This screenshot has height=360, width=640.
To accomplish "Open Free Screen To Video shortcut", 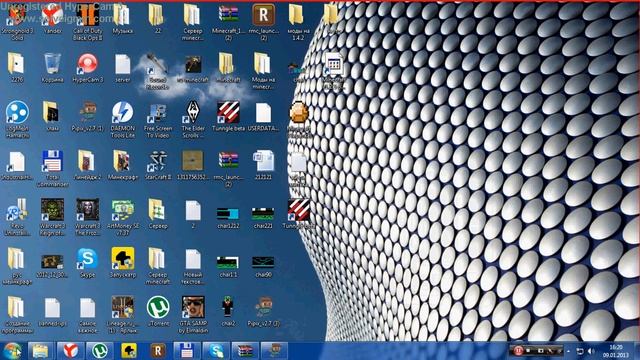I will pos(158,120).
